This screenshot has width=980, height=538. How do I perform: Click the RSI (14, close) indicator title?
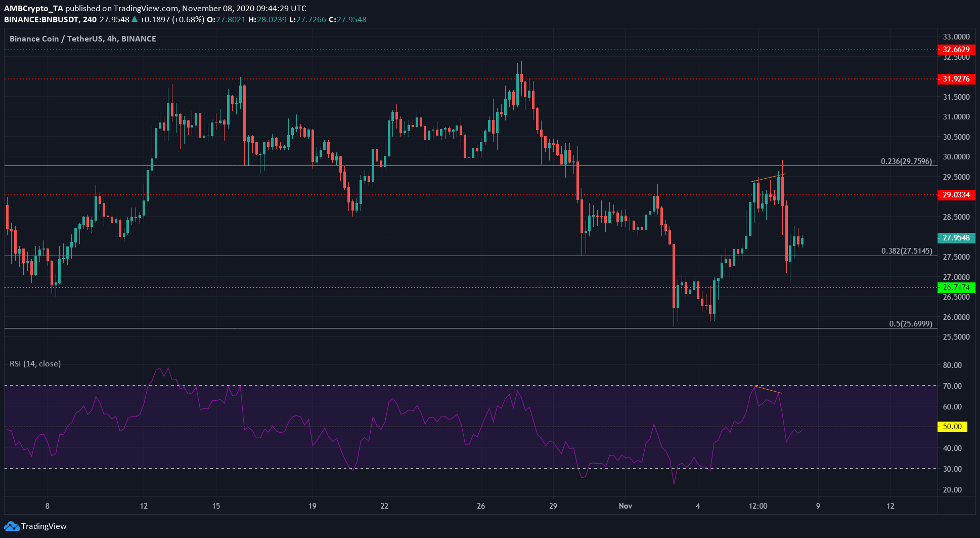pyautogui.click(x=35, y=364)
